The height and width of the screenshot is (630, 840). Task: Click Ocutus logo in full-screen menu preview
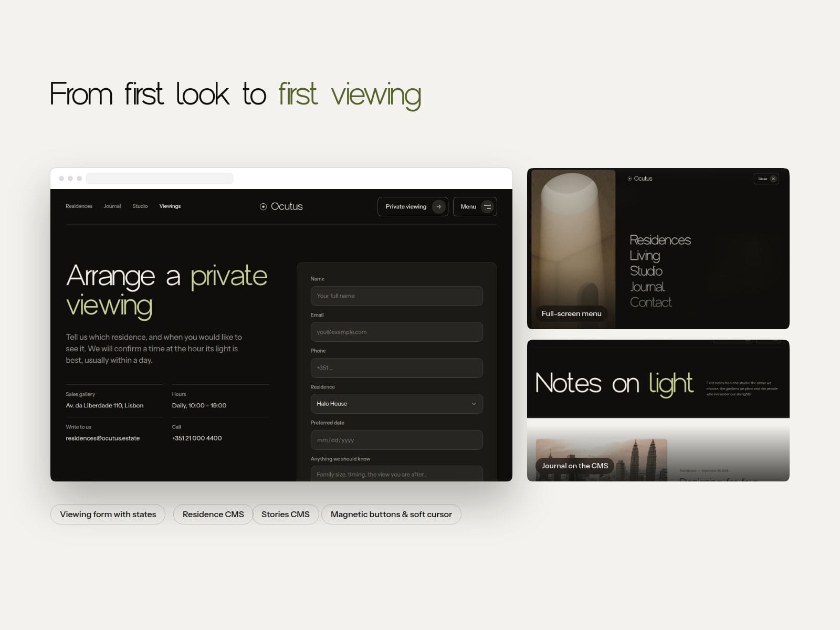[640, 178]
